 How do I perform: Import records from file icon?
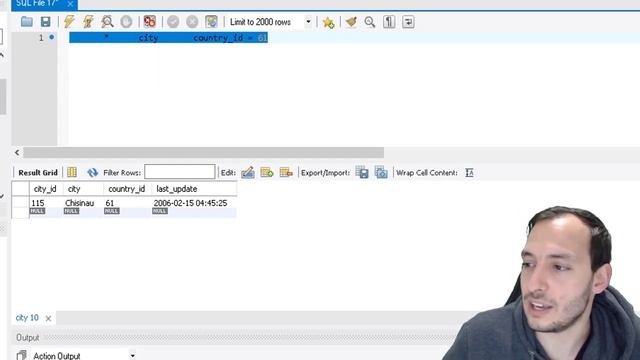pos(381,173)
